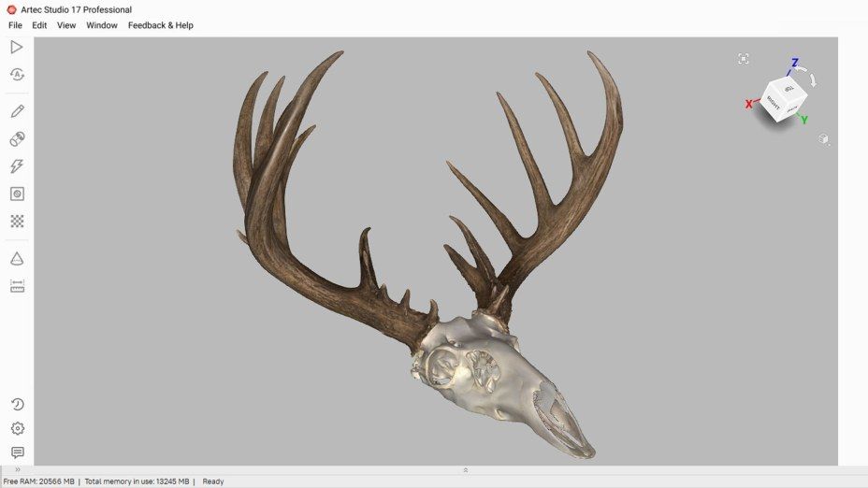The image size is (868, 488).
Task: Open the Align tool
Action: (17, 139)
